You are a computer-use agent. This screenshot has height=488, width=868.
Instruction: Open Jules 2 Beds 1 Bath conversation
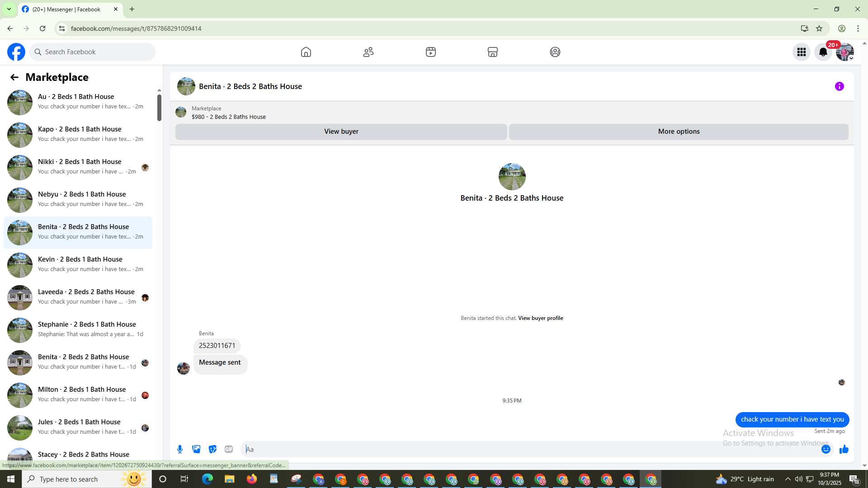[78, 427]
